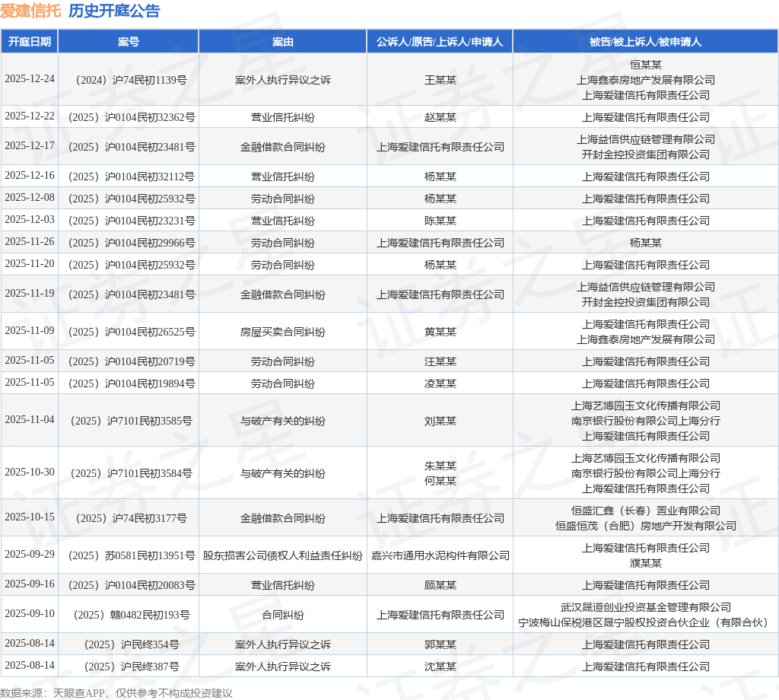Viewport: 779px width, 700px height.
Task: Click plaintiff 凌某某
Action: click(440, 383)
